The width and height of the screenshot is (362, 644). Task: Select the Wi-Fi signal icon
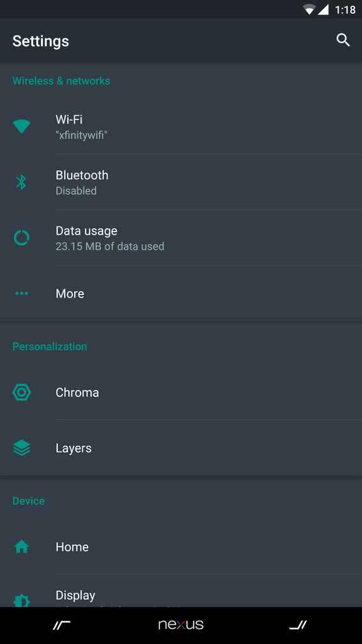click(21, 126)
